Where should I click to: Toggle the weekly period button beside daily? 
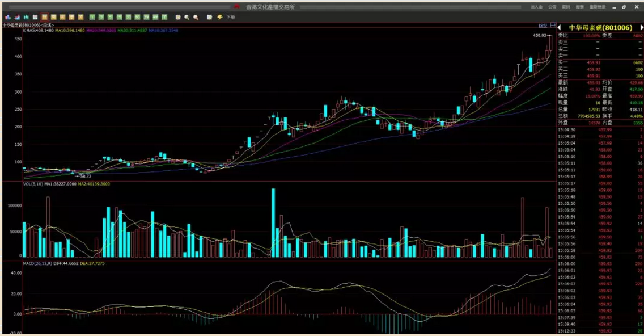pos(53,17)
